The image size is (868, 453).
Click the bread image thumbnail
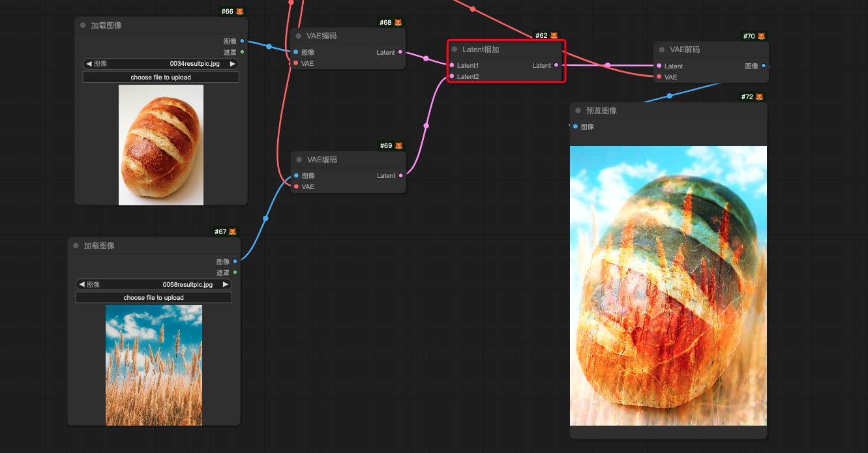click(161, 145)
